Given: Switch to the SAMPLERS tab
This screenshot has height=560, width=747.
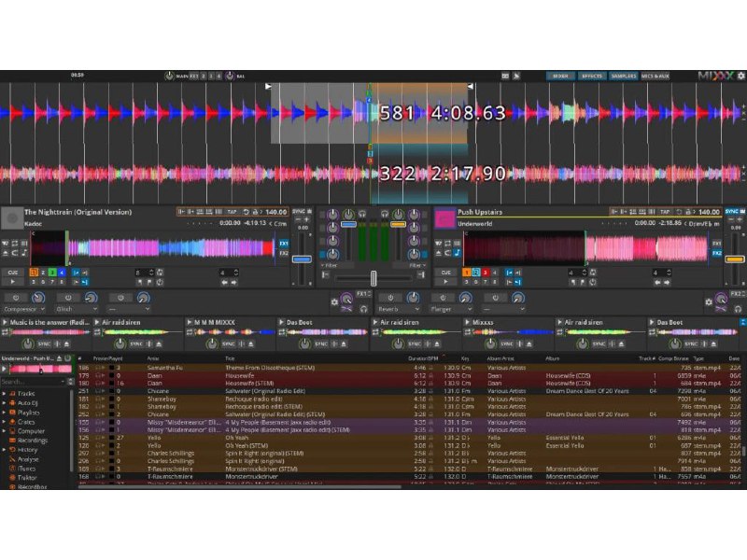Looking at the screenshot, I should (x=623, y=76).
